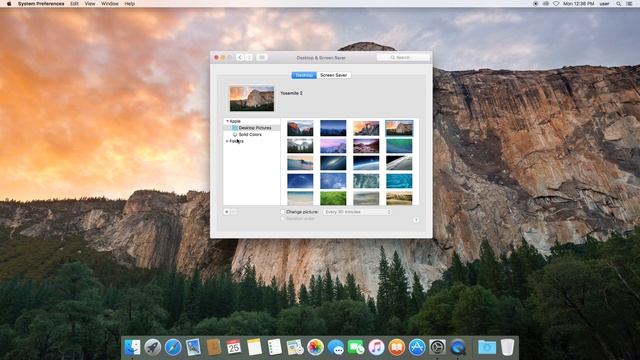Click menu bar clock Mon 12:36 PM
The height and width of the screenshot is (360, 640).
tap(578, 4)
